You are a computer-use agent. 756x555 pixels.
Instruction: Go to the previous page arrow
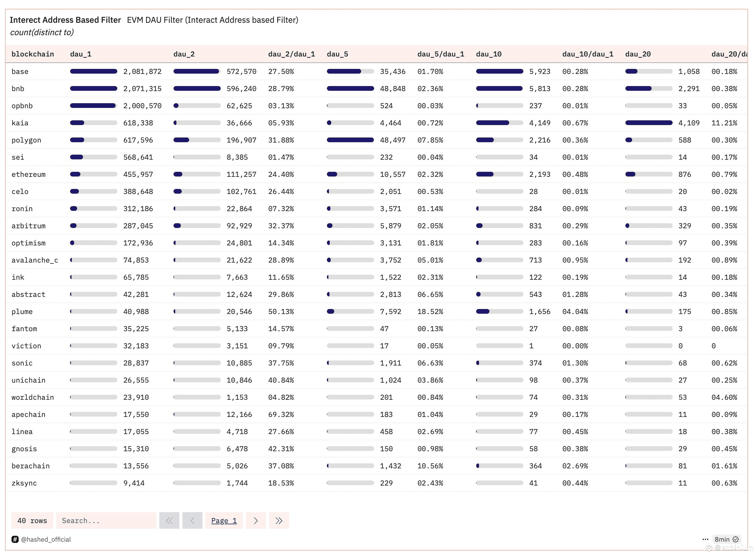[x=192, y=520]
